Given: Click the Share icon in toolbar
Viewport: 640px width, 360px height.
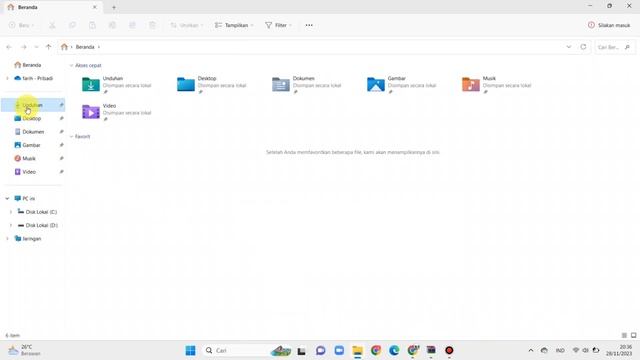Looking at the screenshot, I should pos(132,25).
